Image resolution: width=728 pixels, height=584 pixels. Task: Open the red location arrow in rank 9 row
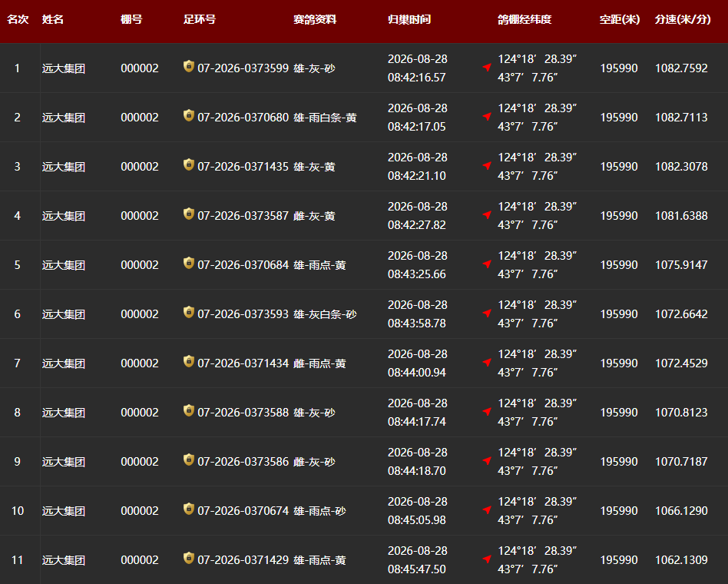point(487,461)
